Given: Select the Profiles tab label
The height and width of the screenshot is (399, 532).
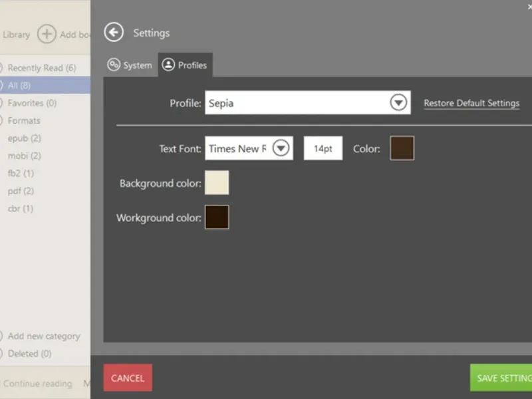Looking at the screenshot, I should click(192, 65).
